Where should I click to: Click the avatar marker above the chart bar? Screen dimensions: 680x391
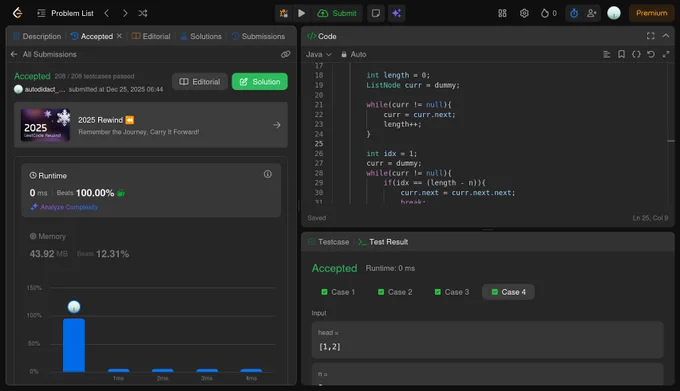(74, 307)
